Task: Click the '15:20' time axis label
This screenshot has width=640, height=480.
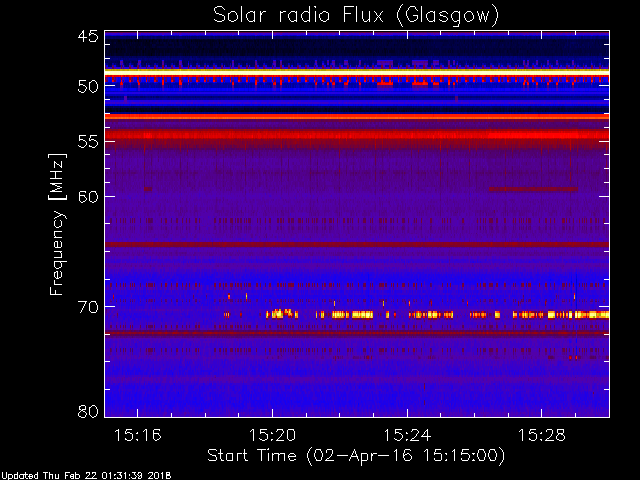Action: click(x=272, y=435)
